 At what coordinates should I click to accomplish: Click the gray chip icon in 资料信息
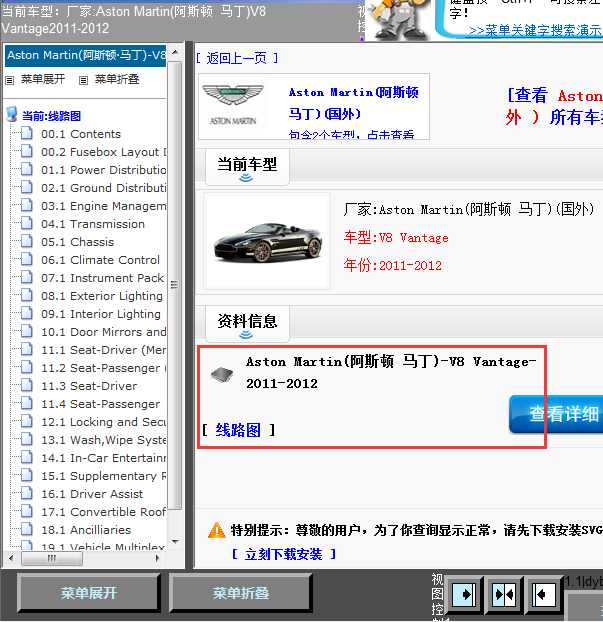[x=222, y=374]
